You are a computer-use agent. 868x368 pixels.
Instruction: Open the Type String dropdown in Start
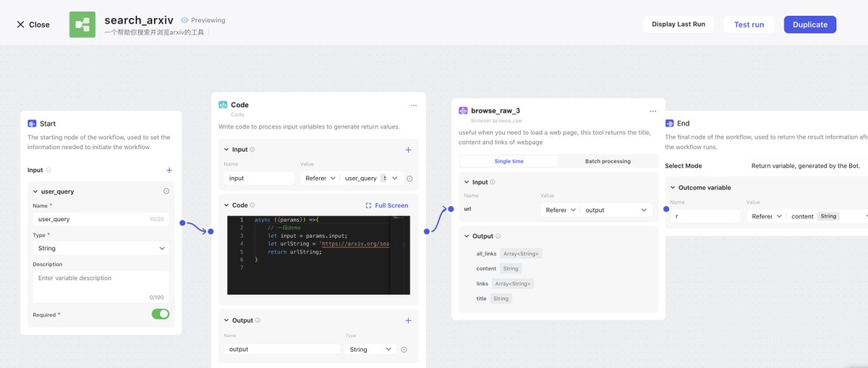(101, 248)
